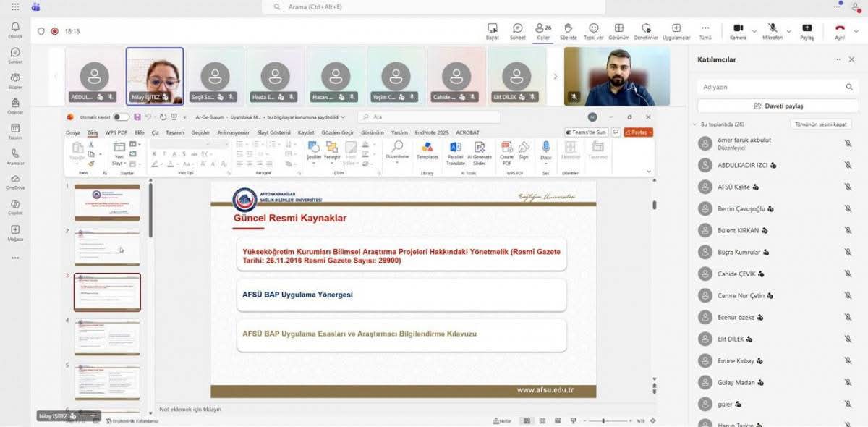Toggle mic for ABDULKADIR IZCI

(x=848, y=165)
